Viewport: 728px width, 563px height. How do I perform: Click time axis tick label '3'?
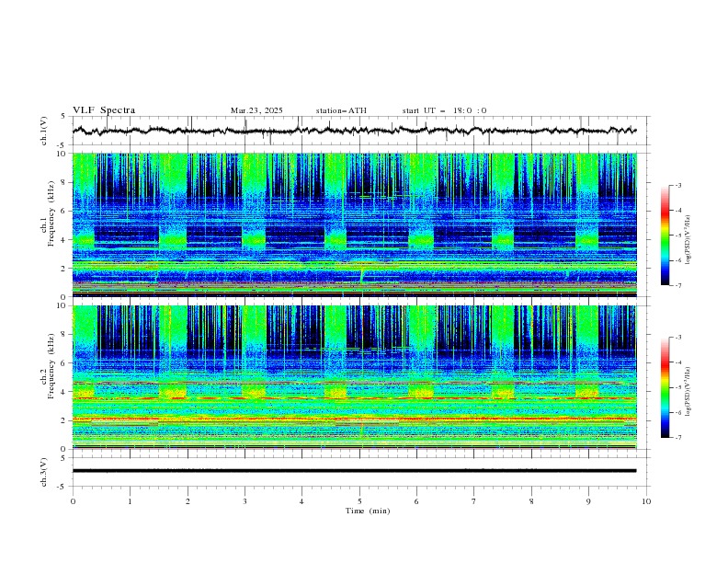(245, 501)
